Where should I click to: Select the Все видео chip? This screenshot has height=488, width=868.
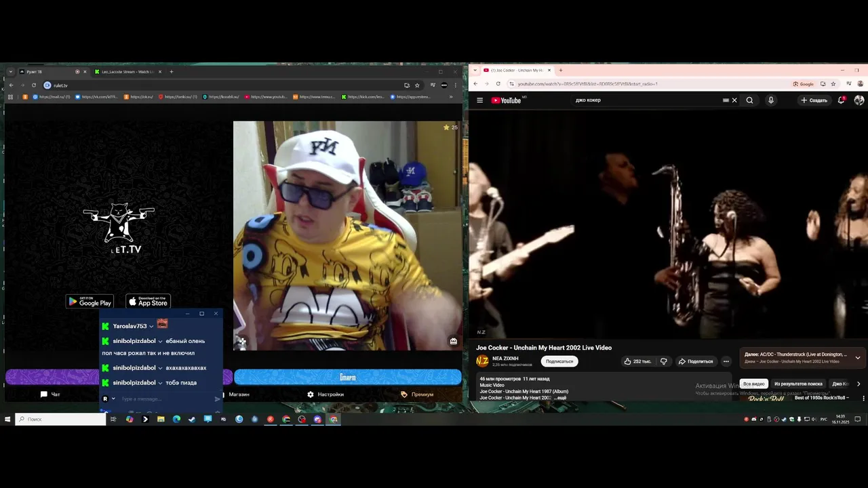click(x=753, y=384)
